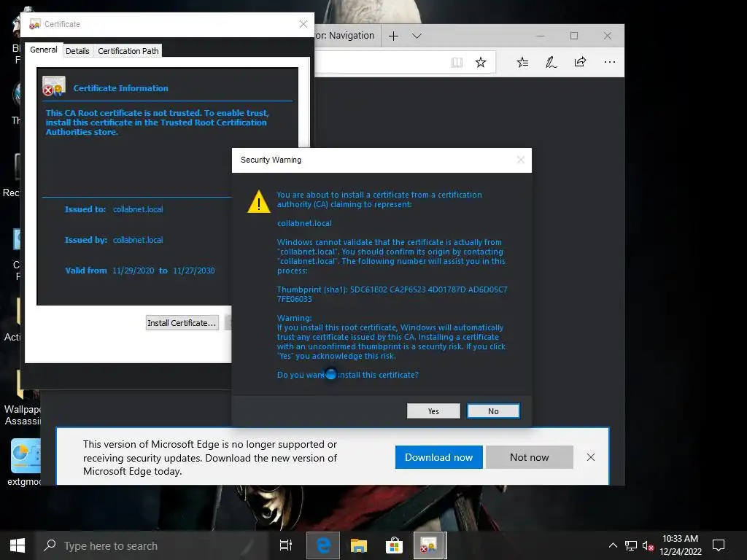The width and height of the screenshot is (747, 560).
Task: Click Install Certificate... button
Action: coord(182,323)
